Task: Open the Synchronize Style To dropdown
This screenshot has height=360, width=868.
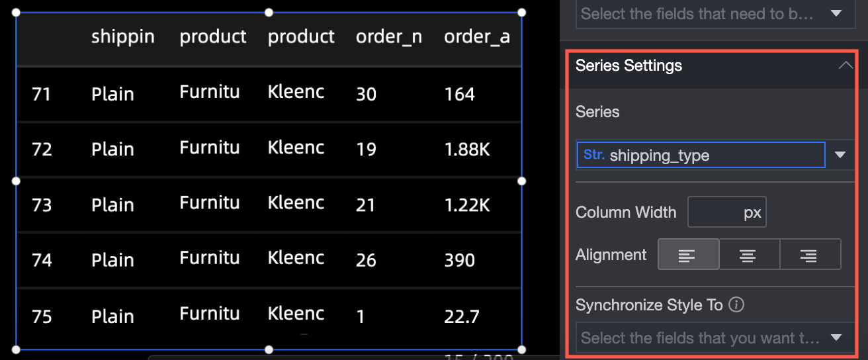Action: coord(836,338)
